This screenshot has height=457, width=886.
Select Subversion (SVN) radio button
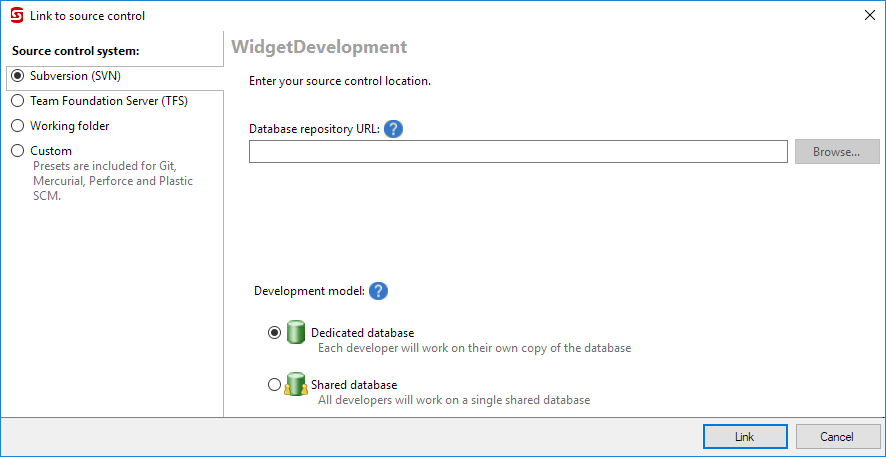pyautogui.click(x=18, y=76)
